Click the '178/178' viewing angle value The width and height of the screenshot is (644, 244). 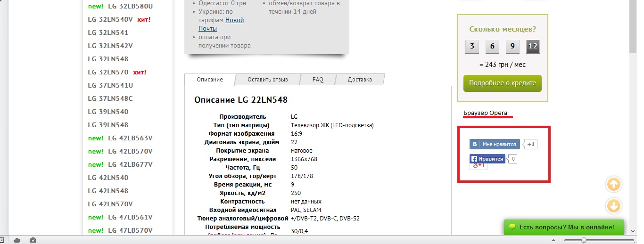point(302,176)
